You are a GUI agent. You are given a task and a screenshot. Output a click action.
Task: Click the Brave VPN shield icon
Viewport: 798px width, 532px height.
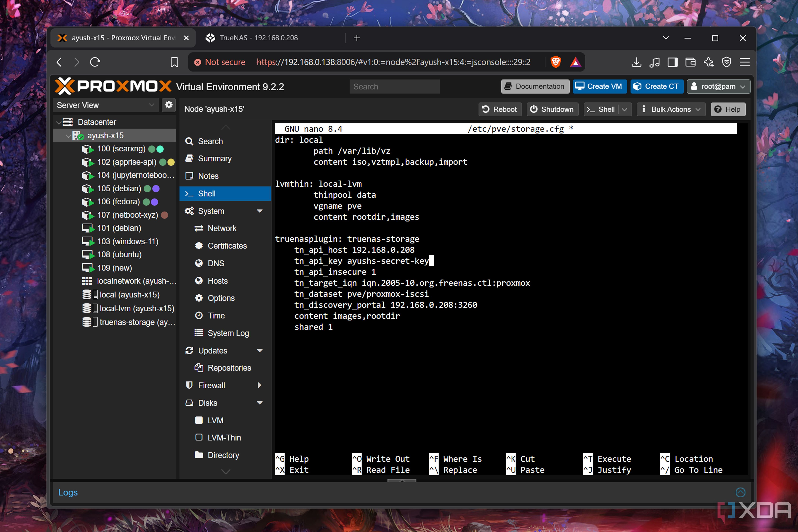pyautogui.click(x=726, y=62)
